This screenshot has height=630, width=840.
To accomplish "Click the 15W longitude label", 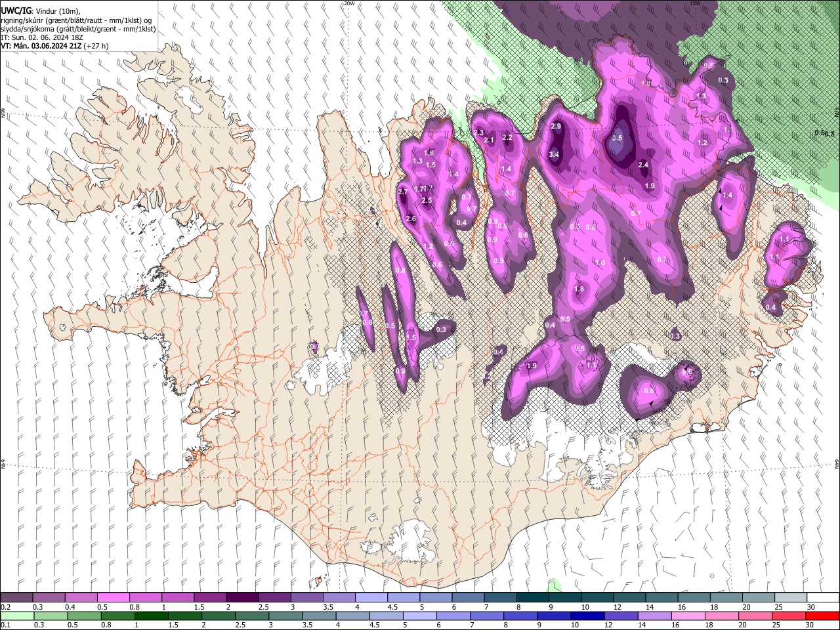I will (695, 3).
